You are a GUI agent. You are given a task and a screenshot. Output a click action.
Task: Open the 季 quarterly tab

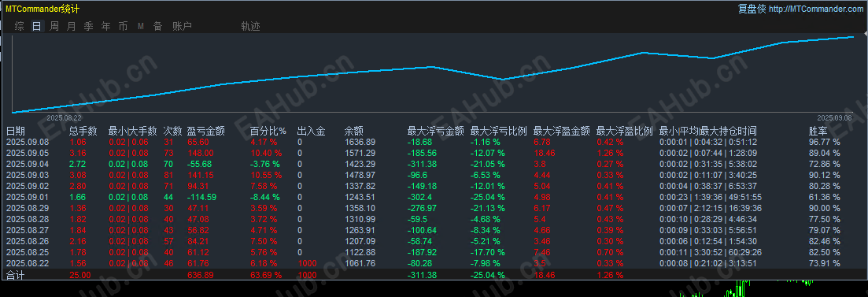click(89, 26)
